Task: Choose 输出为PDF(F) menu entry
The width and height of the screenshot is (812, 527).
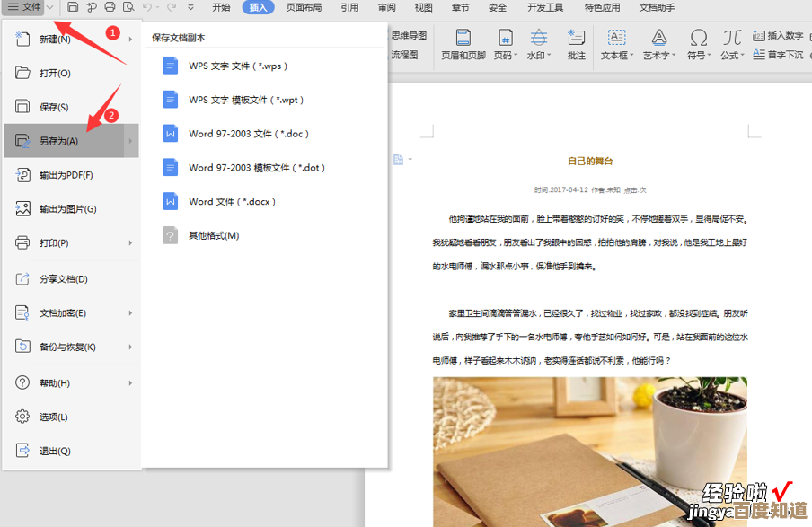Action: point(66,175)
